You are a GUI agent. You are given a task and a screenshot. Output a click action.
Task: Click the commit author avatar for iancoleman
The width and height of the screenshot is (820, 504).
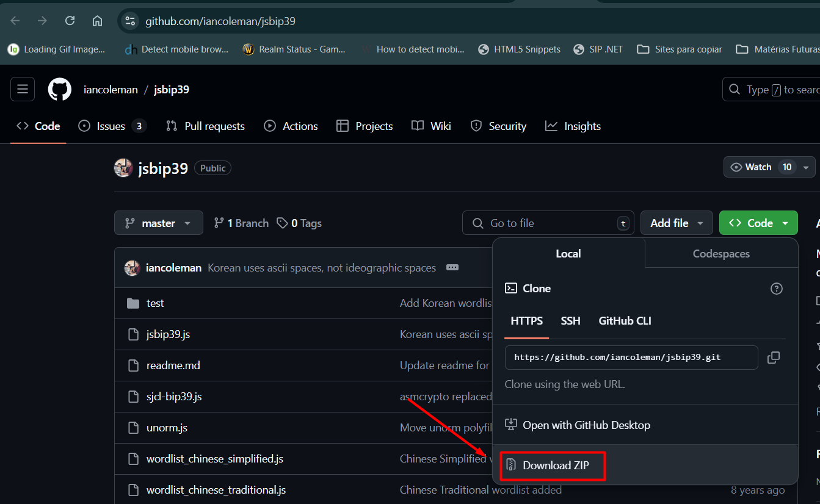click(x=132, y=268)
